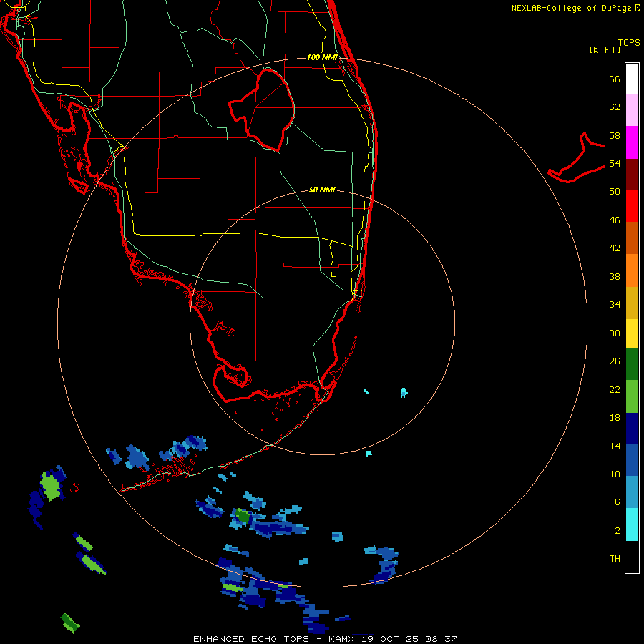The height and width of the screenshot is (644, 644).
Task: Select the bright orange legend swatch
Action: coord(632,270)
